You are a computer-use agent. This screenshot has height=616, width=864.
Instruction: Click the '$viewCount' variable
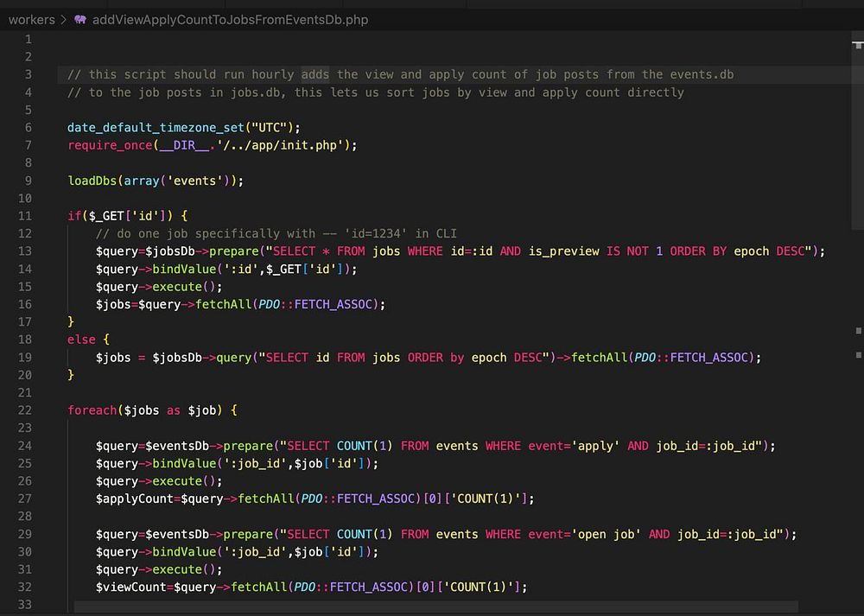(130, 587)
